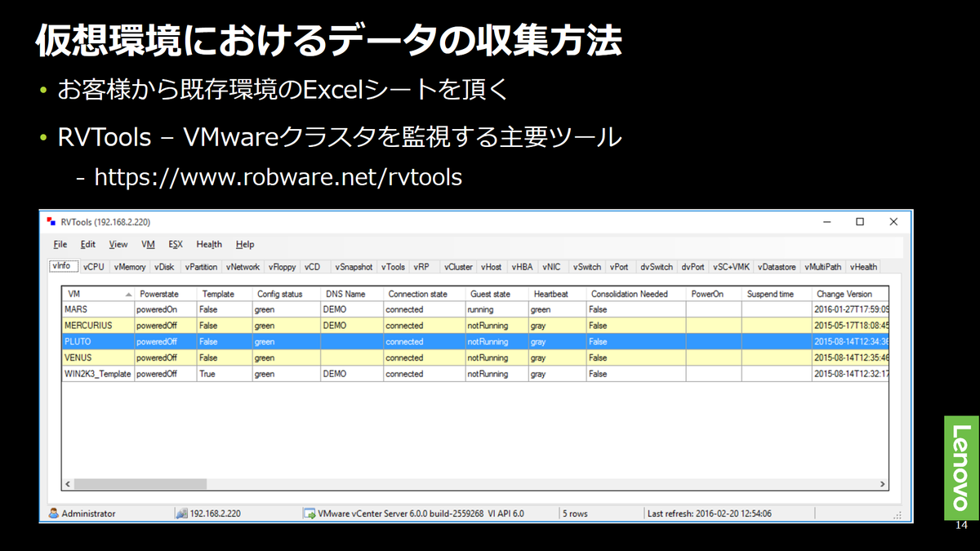980x551 pixels.
Task: Sort by the VM column header
Action: point(99,294)
